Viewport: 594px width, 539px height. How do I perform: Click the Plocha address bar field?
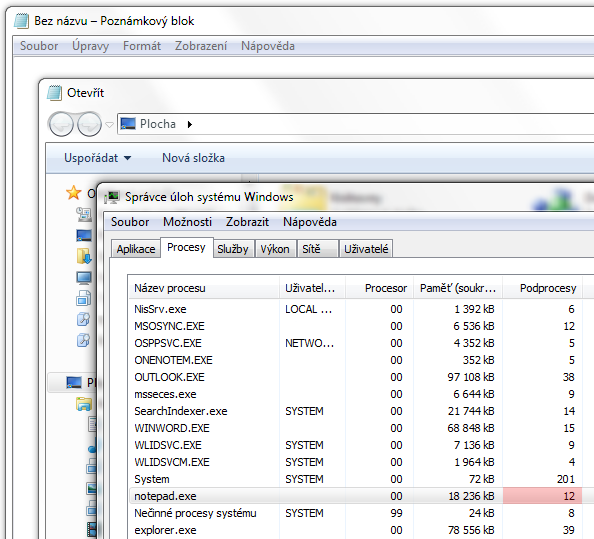point(356,124)
